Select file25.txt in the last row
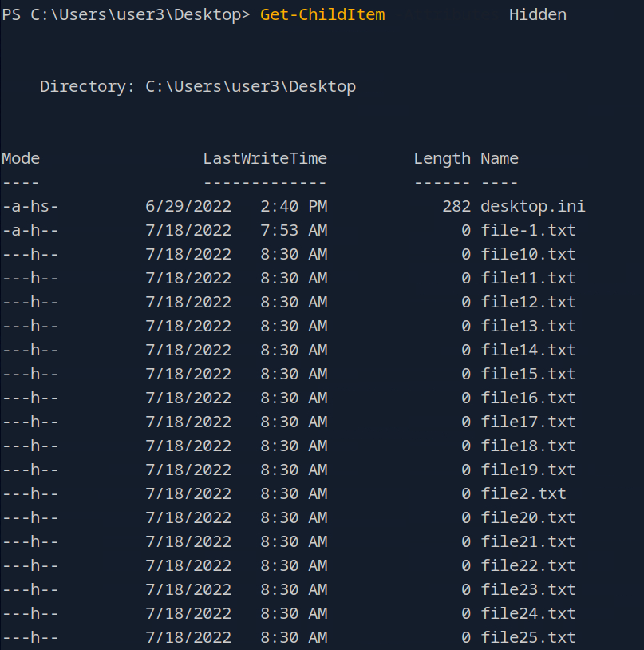 [x=528, y=637]
